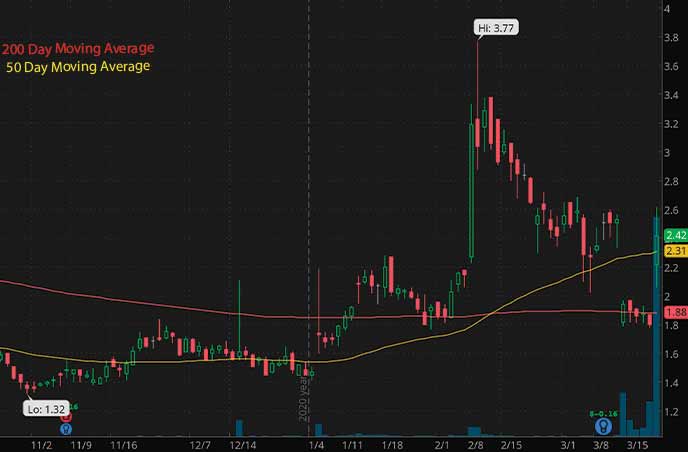Click the 1.4 price axis label

[671, 383]
